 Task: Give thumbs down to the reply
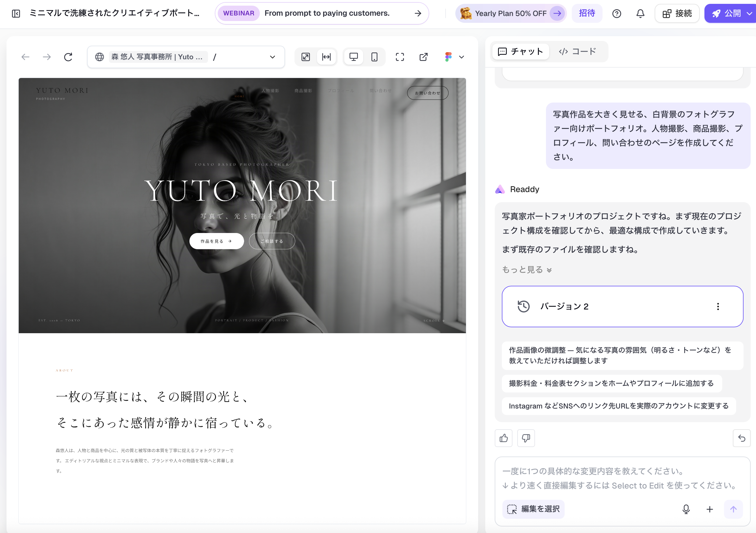[x=526, y=438]
